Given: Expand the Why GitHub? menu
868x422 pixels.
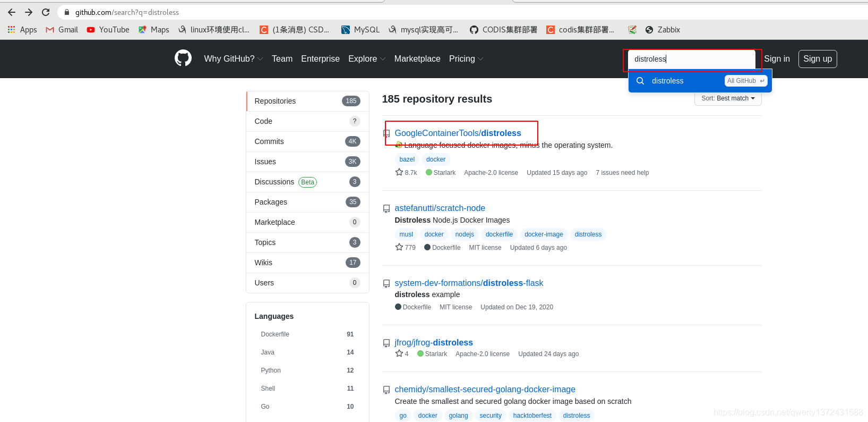Looking at the screenshot, I should click(x=234, y=58).
